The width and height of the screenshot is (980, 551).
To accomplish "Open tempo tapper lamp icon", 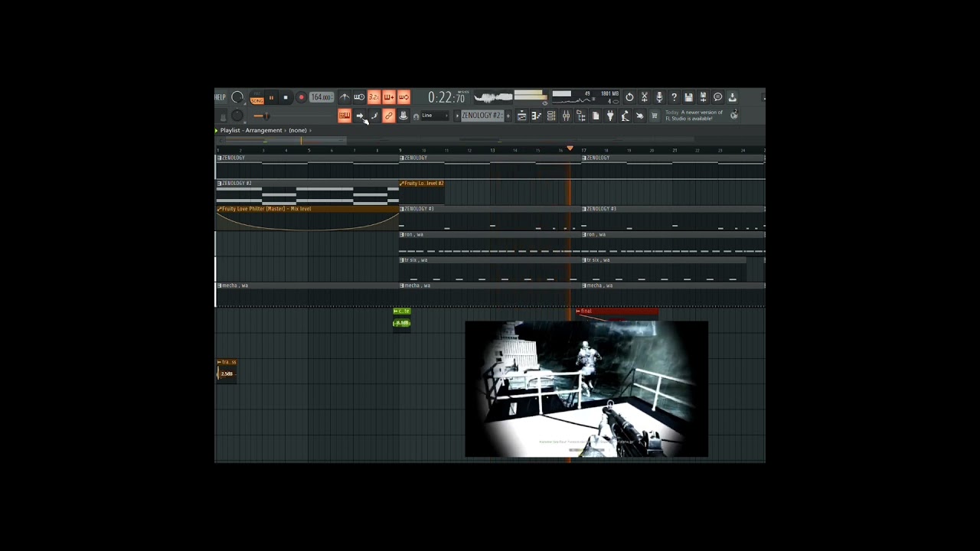I will click(x=626, y=116).
